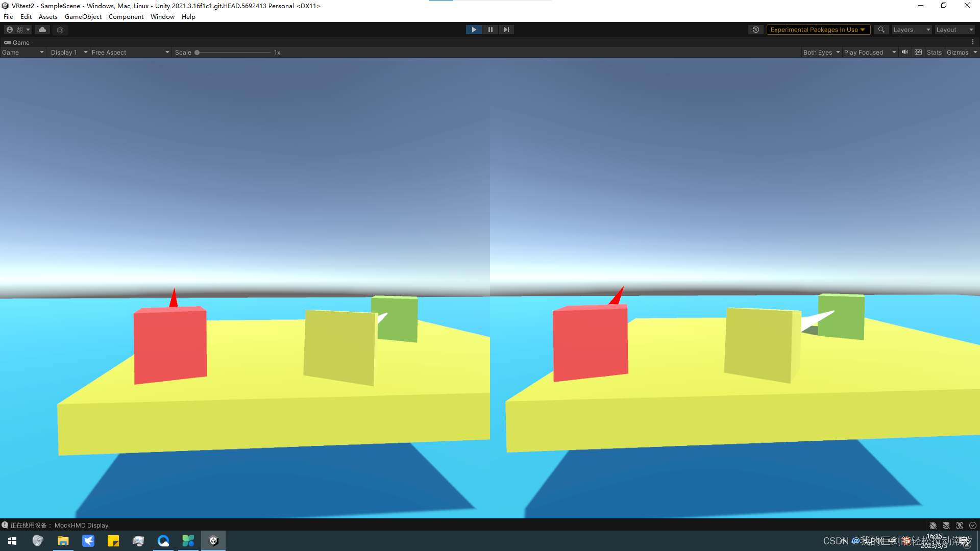Open the GameObject menu

coord(82,16)
